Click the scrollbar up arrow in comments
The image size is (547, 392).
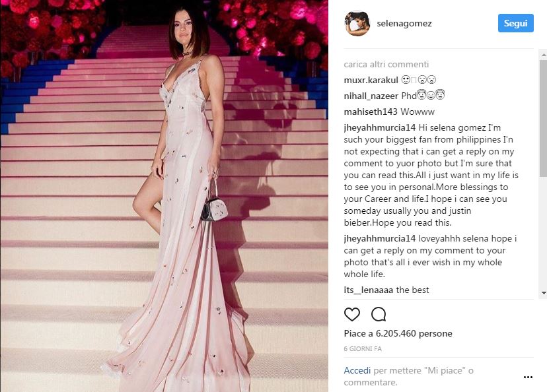544,55
